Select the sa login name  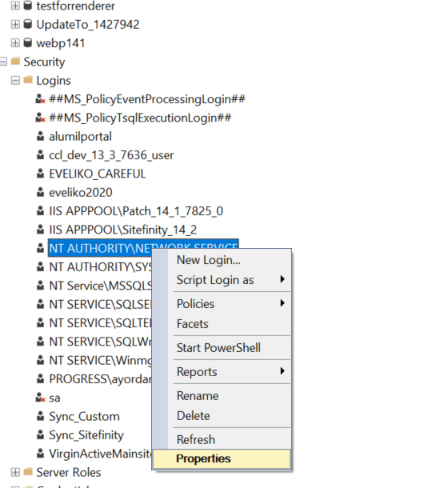coord(55,398)
